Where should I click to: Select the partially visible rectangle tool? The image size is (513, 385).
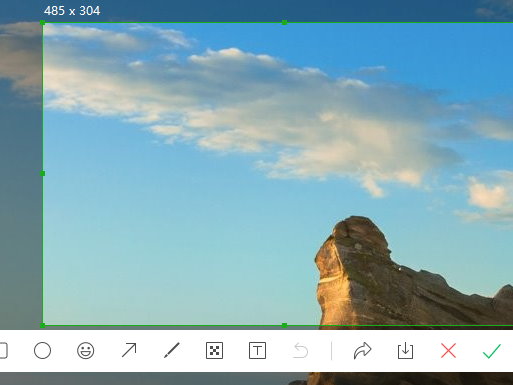3,350
